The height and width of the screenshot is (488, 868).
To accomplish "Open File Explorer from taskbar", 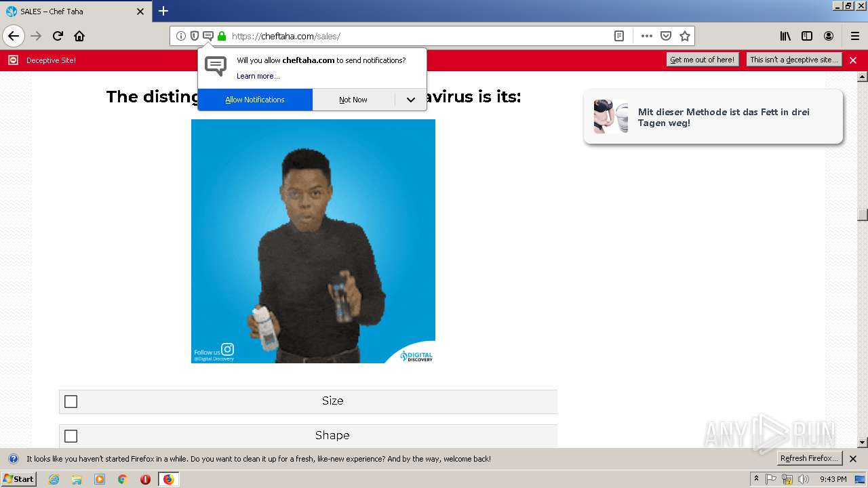I will 77,479.
